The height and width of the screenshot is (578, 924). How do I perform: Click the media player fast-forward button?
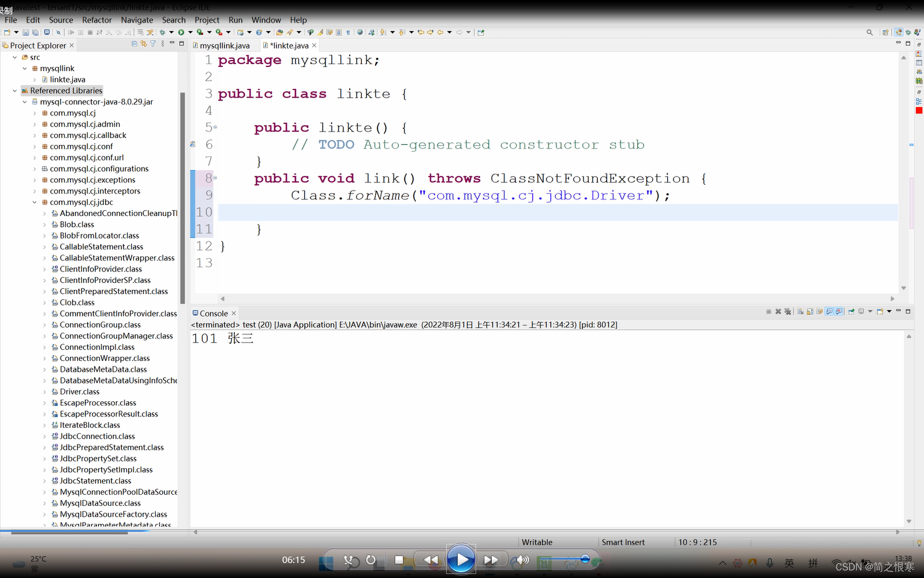[491, 560]
